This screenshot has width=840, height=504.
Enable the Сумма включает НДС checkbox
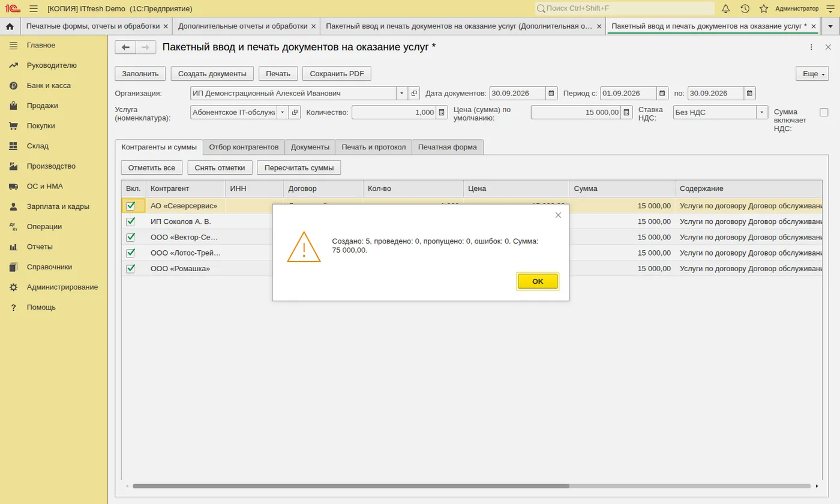[824, 112]
